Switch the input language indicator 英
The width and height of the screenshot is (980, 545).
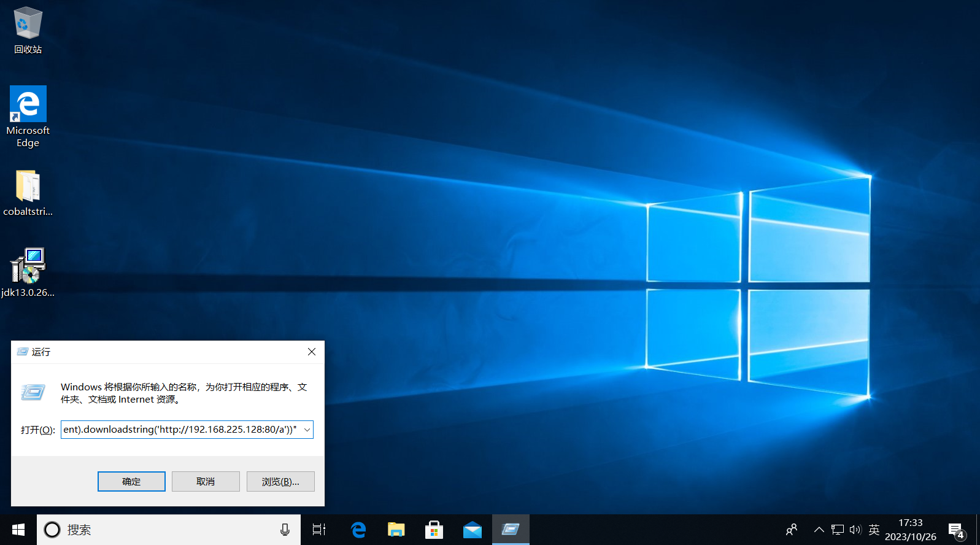click(x=874, y=530)
